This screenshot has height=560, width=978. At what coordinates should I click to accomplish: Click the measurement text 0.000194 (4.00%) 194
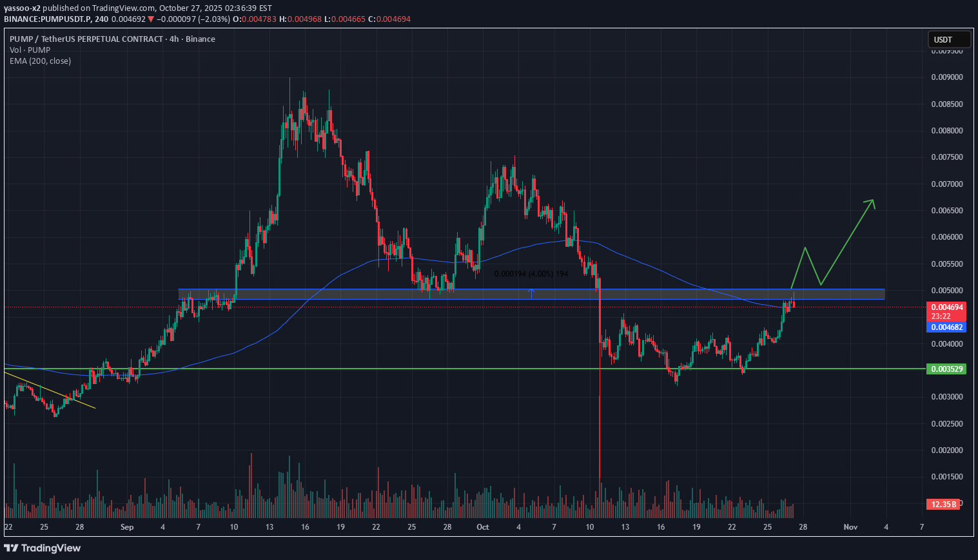(x=531, y=274)
